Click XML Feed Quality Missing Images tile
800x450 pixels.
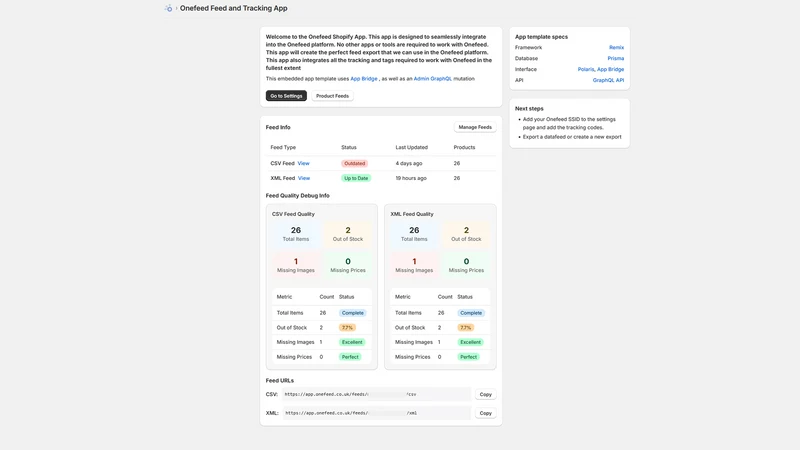(414, 265)
